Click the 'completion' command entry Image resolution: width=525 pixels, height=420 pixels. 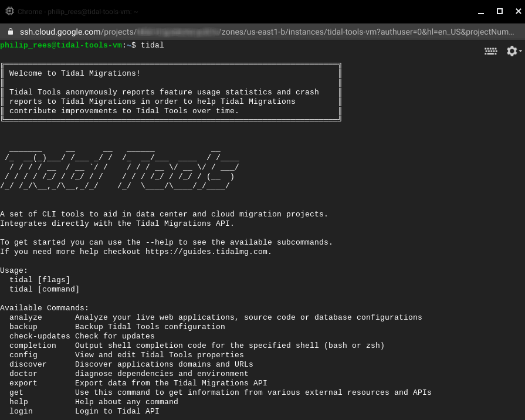click(x=32, y=346)
